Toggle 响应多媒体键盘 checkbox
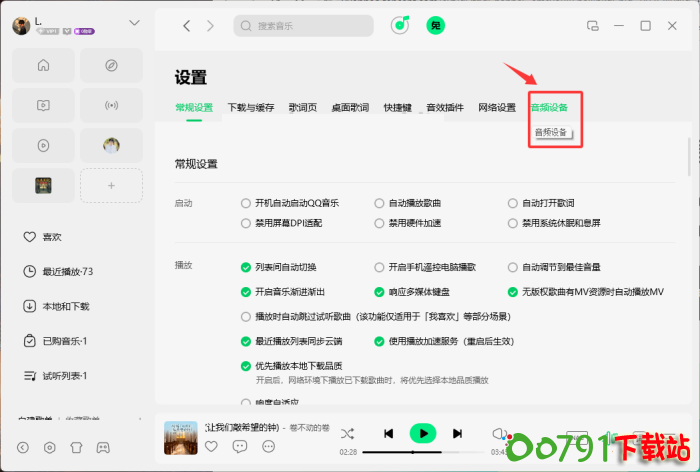The image size is (700, 472). 380,292
